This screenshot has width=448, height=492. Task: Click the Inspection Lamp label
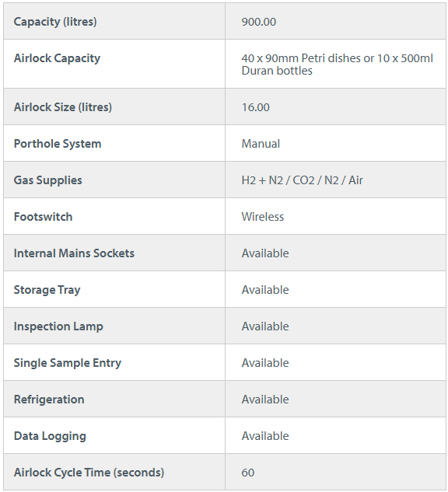pos(58,326)
